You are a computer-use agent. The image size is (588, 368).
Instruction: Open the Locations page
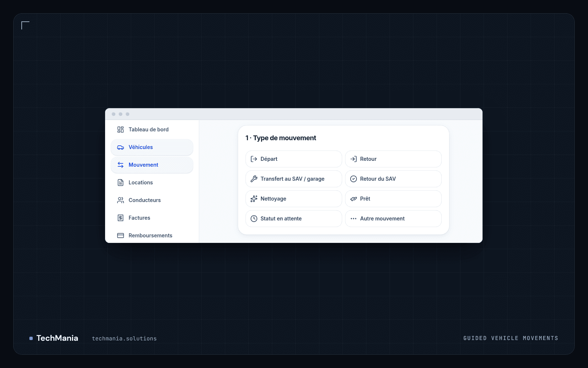[x=152, y=183]
